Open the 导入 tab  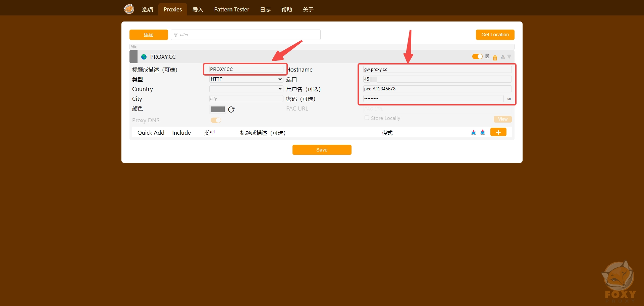coord(198,9)
